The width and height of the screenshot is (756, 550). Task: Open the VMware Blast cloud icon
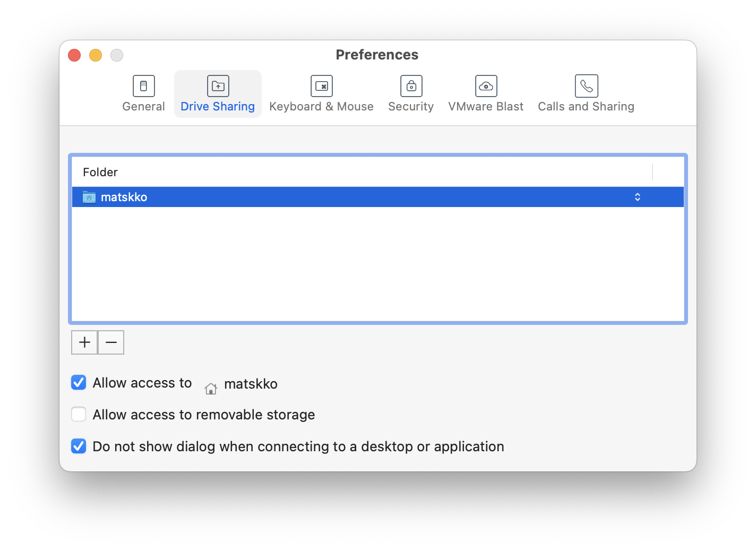click(486, 86)
